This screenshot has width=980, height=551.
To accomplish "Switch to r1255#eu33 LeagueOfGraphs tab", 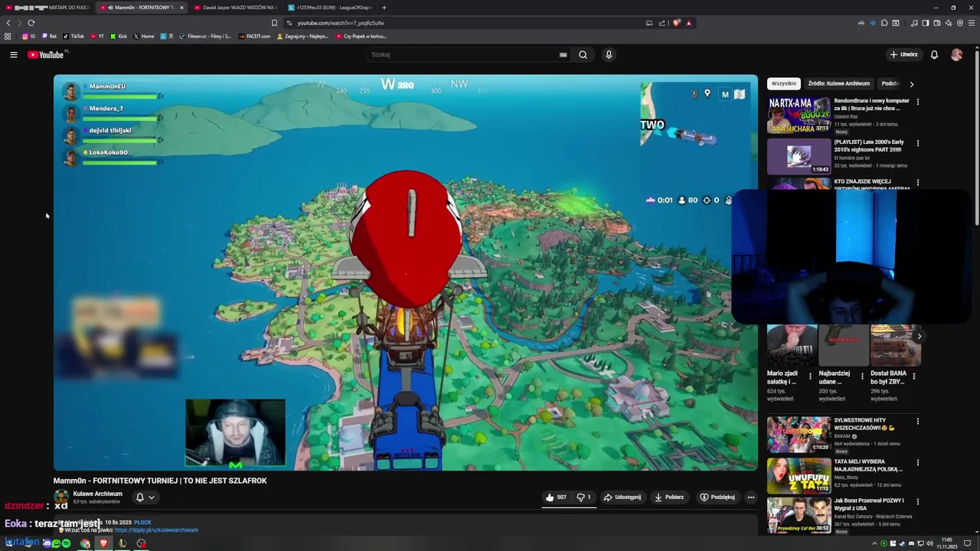I will click(330, 8).
